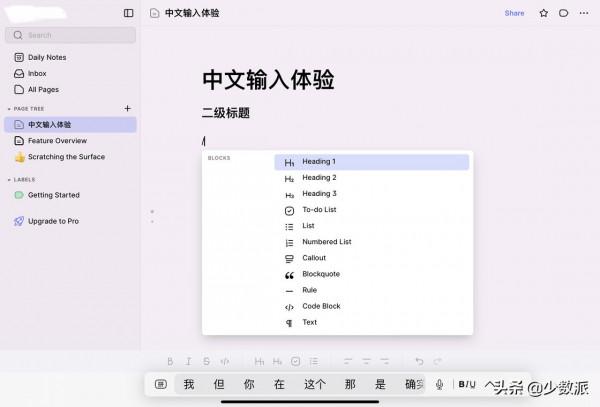
Task: Toggle Strikethrough in formatting toolbar
Action: tap(207, 361)
